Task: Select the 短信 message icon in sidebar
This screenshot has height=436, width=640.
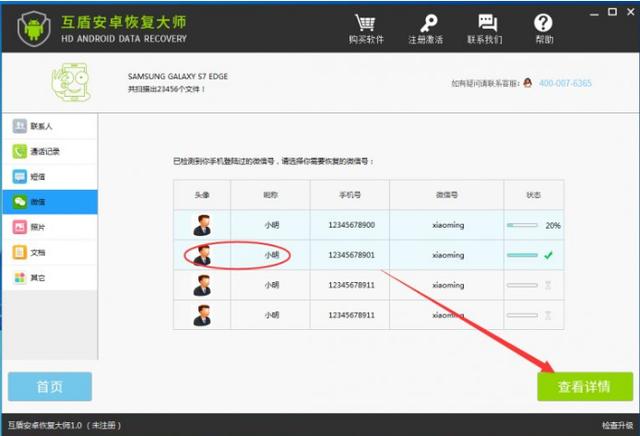Action: [x=20, y=177]
